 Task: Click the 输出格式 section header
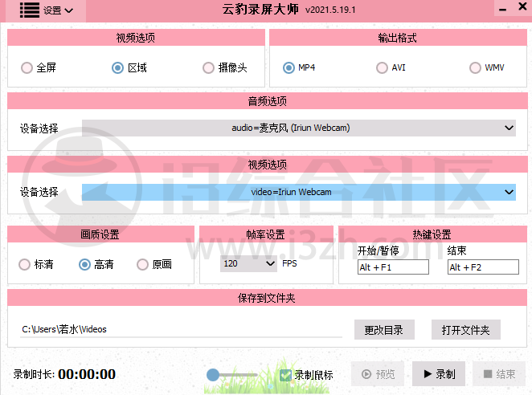point(398,38)
